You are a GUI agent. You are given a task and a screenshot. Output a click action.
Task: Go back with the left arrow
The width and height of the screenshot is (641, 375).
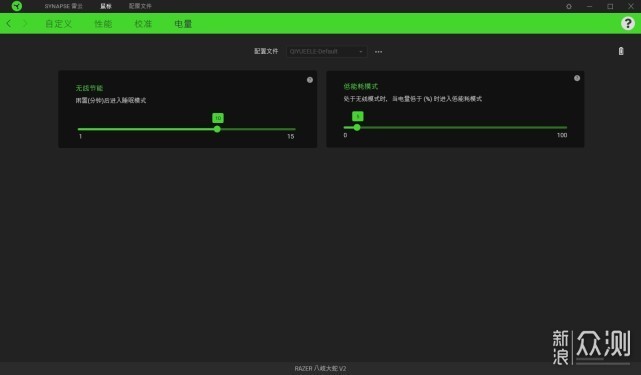9,24
